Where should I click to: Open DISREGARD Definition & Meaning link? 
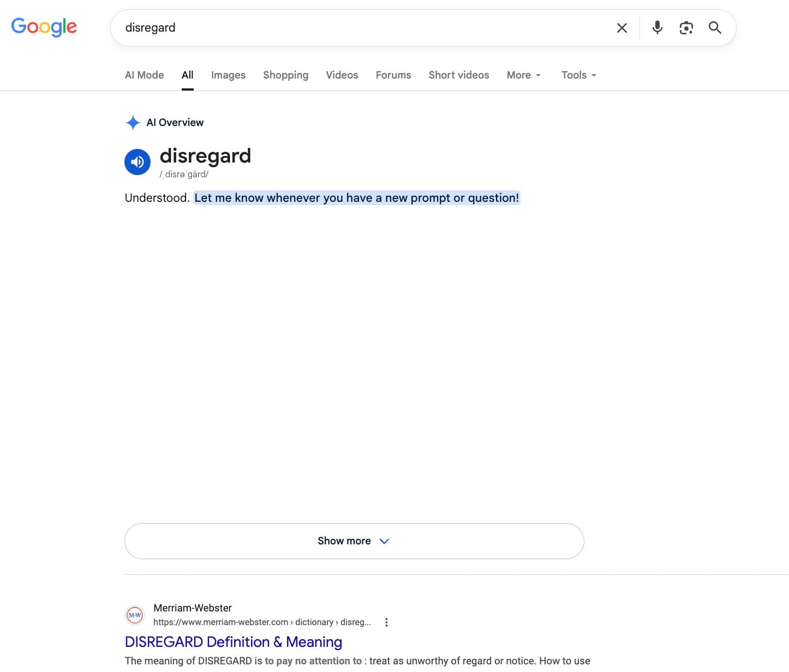tap(234, 642)
